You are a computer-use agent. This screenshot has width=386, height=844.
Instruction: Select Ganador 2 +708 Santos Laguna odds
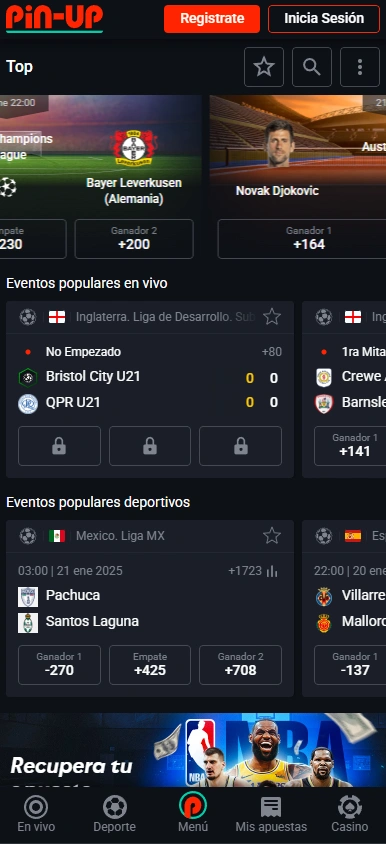(x=241, y=665)
